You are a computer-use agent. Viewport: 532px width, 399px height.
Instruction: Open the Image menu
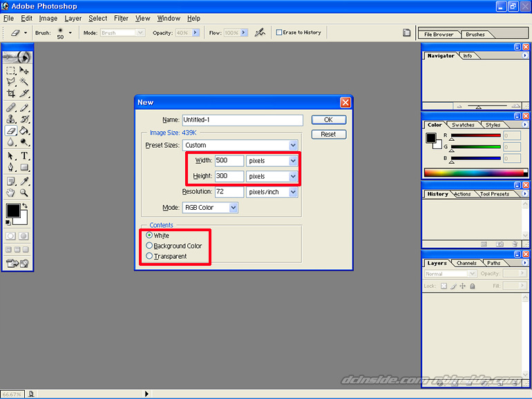48,19
